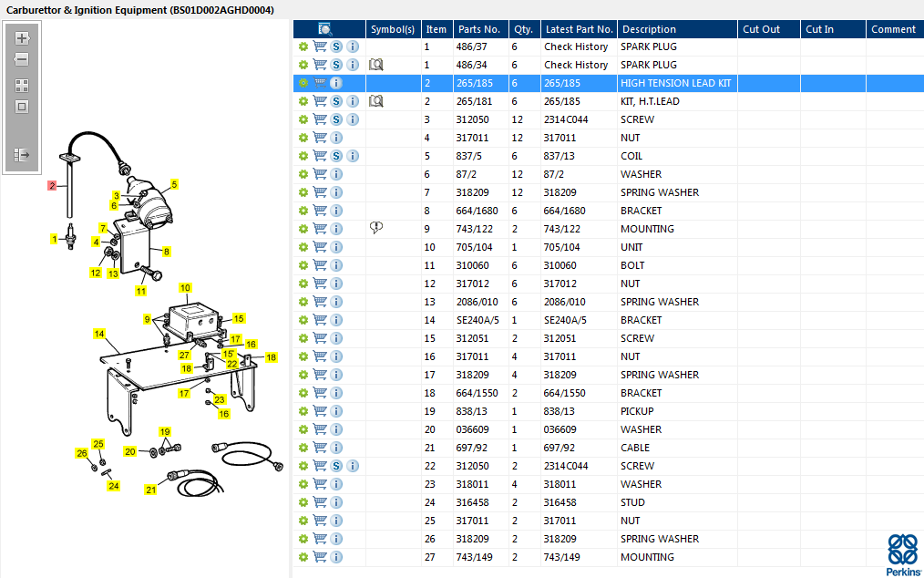Select callout 19 above the pickup

(165, 432)
